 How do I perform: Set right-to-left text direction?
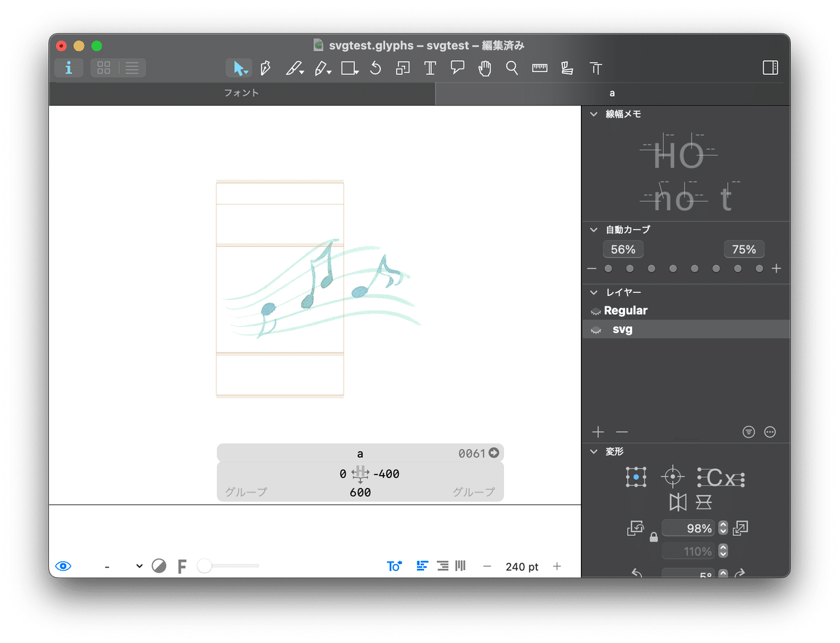442,566
